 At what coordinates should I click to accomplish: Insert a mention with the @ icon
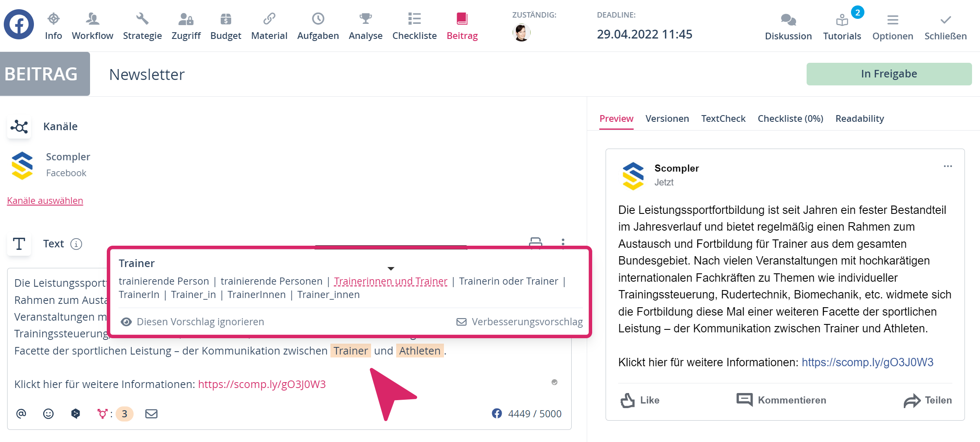click(x=21, y=414)
